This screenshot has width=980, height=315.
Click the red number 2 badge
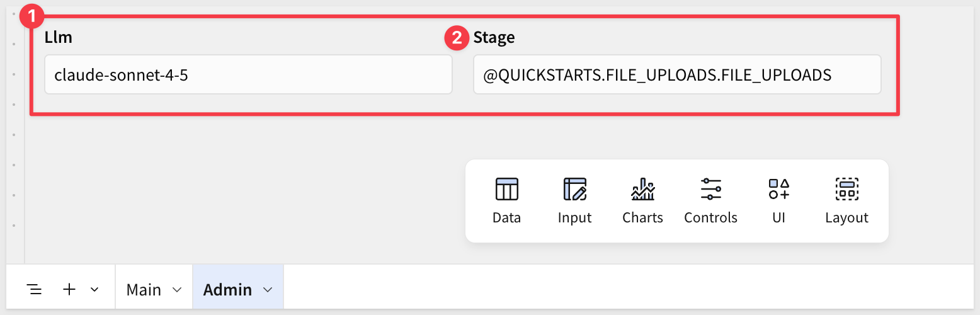pos(456,38)
